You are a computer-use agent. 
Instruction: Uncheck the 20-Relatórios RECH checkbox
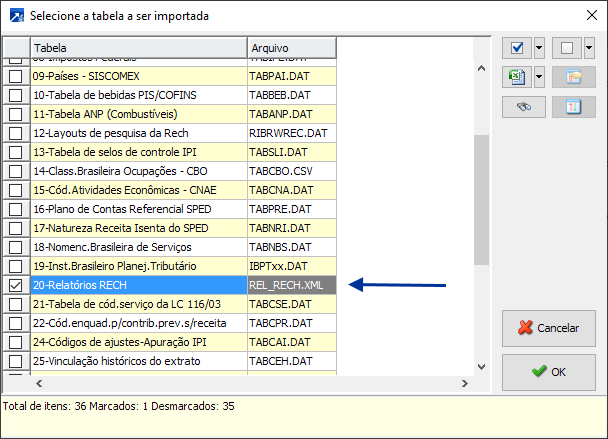pyautogui.click(x=15, y=285)
